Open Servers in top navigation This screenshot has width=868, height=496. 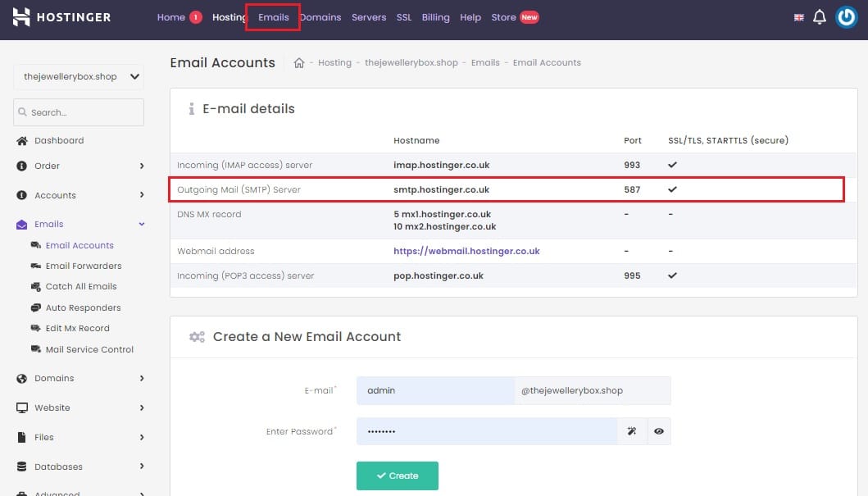pyautogui.click(x=369, y=17)
